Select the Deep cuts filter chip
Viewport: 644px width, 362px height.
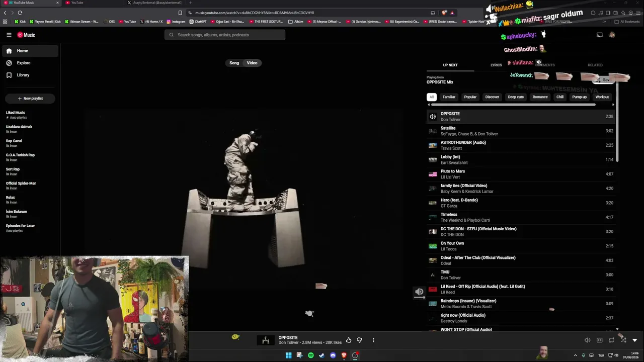(x=516, y=97)
